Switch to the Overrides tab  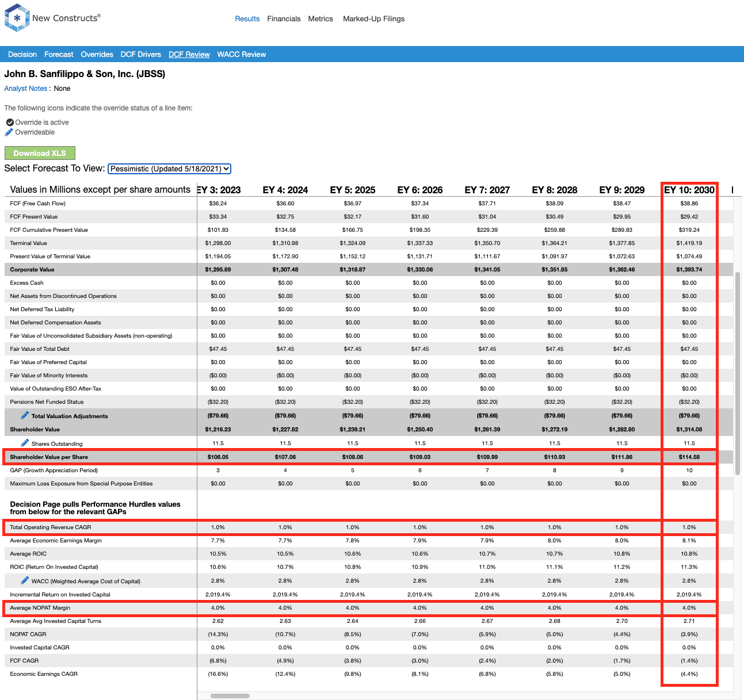[97, 55]
